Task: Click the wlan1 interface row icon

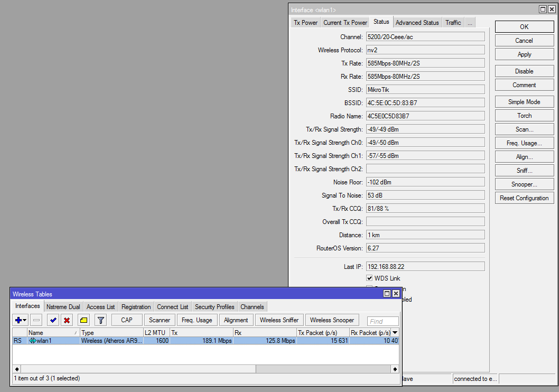Action: [x=32, y=341]
